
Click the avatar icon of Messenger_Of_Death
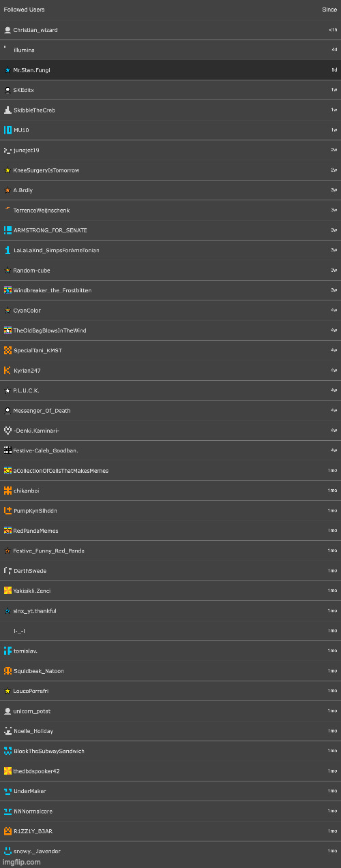pos(8,411)
